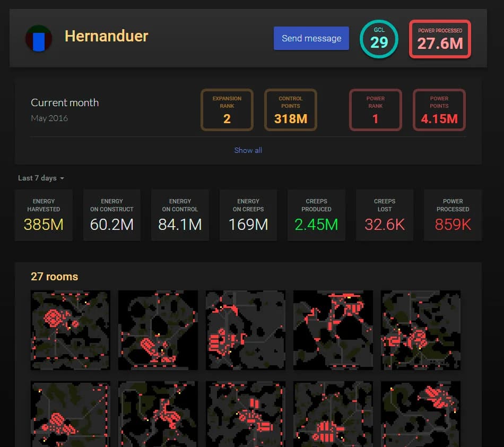Click Energy Harvested 385M stat card
Viewport: 504px width, 447px height.
point(44,215)
